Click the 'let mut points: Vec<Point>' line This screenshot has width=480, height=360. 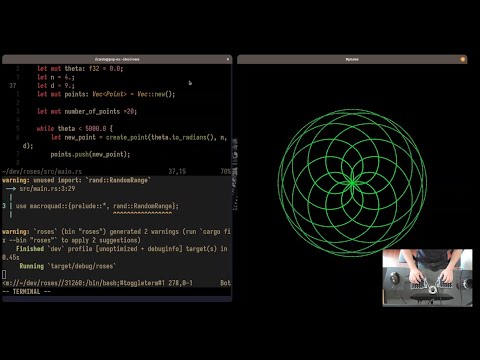[x=106, y=94]
